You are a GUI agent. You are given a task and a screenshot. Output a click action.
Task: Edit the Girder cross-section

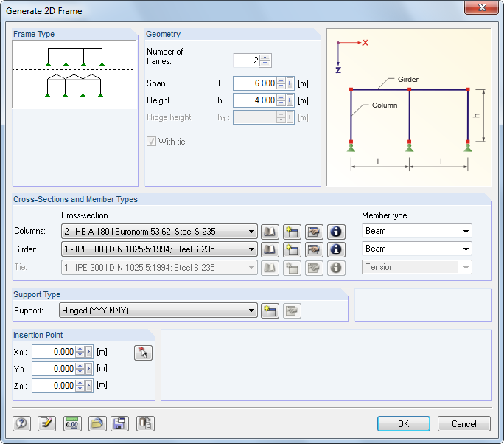click(314, 249)
